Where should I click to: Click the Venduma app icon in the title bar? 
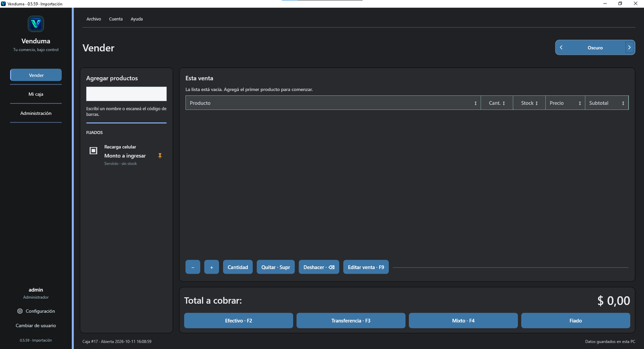(4, 4)
